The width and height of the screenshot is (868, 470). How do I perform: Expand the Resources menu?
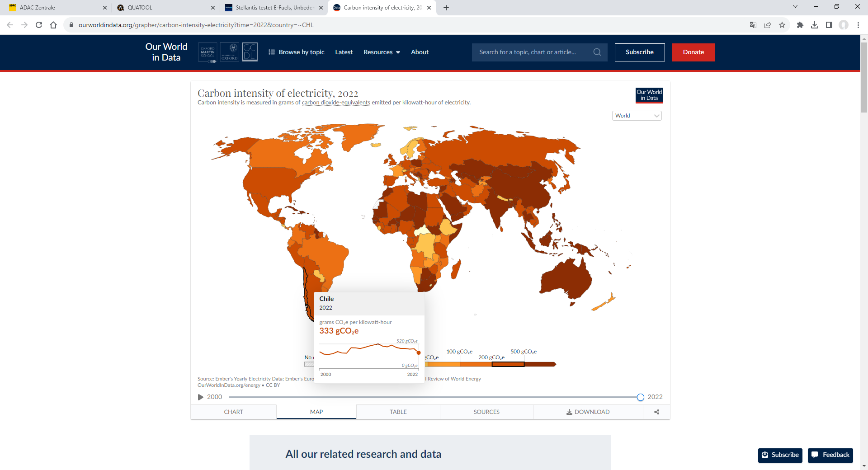[382, 52]
